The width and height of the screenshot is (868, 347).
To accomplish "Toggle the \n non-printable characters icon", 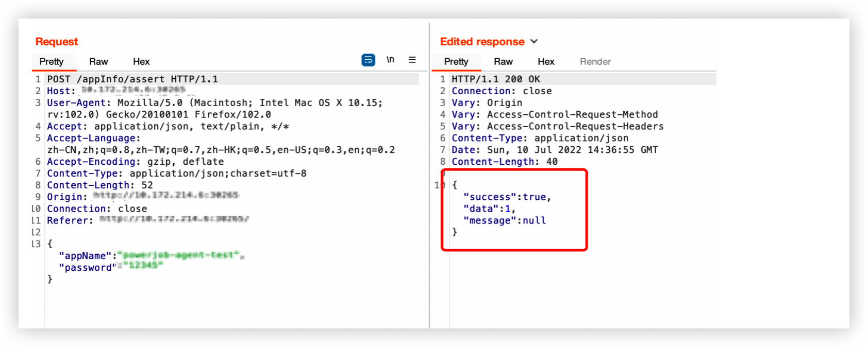I will pyautogui.click(x=390, y=60).
